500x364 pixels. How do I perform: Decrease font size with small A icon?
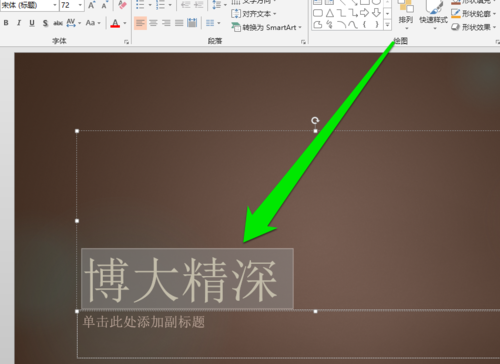coord(104,5)
